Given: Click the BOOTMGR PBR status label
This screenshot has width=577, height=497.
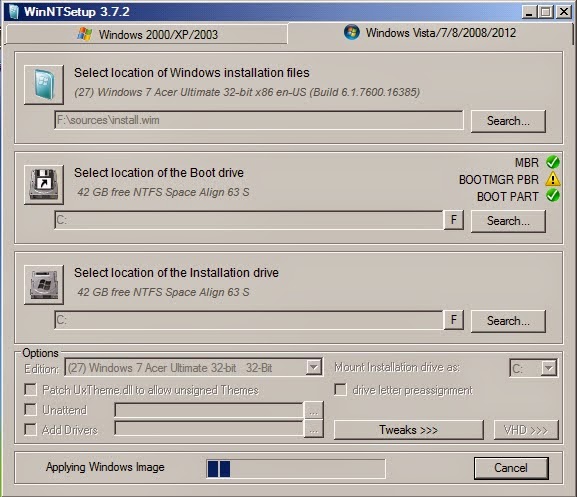Looking at the screenshot, I should point(499,180).
